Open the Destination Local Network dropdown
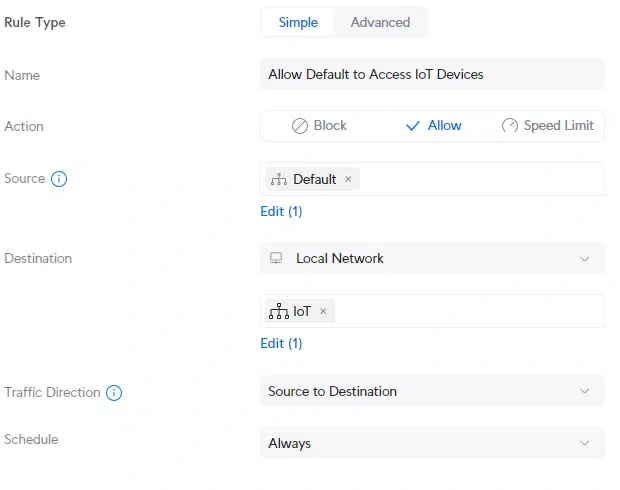Screen dimensions: 620x490 (432, 258)
